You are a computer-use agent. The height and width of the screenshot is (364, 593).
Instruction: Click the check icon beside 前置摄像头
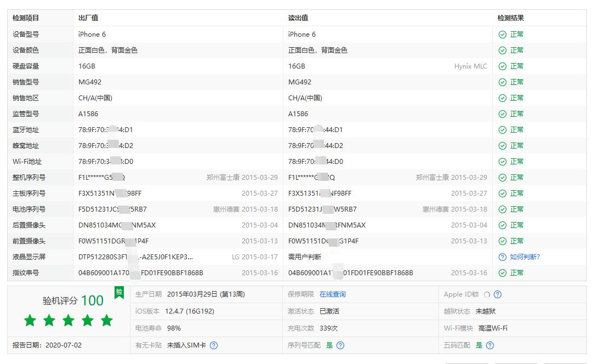click(x=501, y=241)
